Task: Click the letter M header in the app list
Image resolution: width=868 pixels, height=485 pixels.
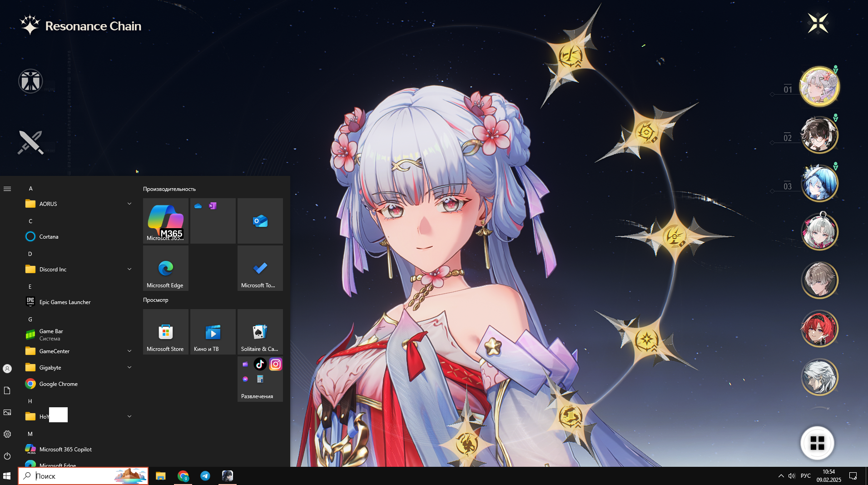Action: pos(30,434)
